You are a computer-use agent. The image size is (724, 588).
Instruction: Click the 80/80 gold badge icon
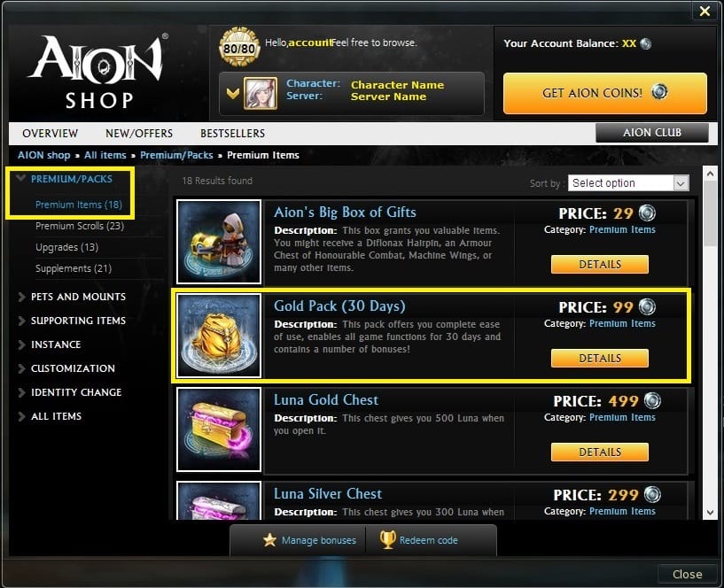238,47
